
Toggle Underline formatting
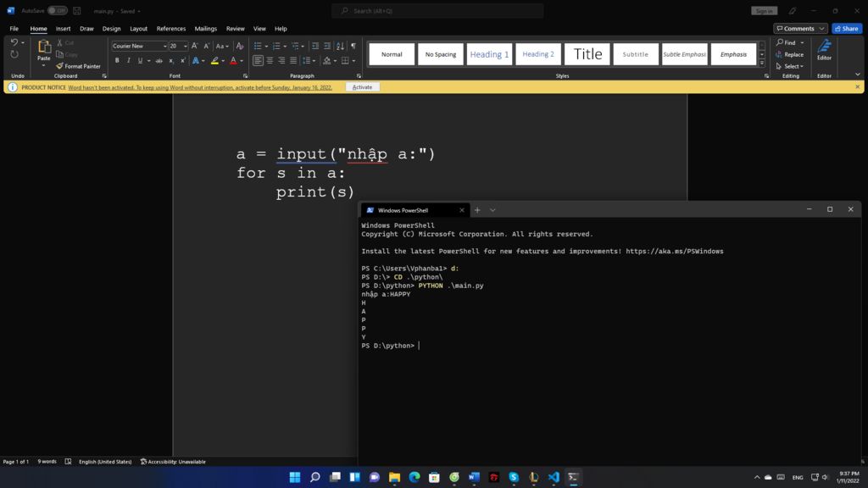pyautogui.click(x=140, y=60)
